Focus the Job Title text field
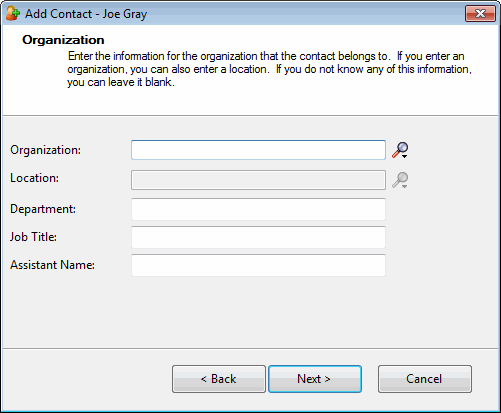Viewport: 501px width, 413px height. click(258, 237)
